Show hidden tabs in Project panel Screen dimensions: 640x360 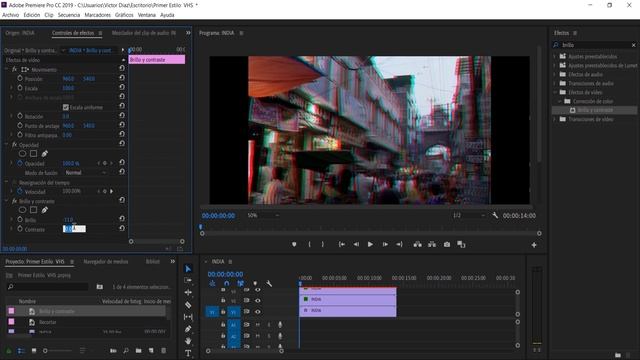(x=173, y=261)
